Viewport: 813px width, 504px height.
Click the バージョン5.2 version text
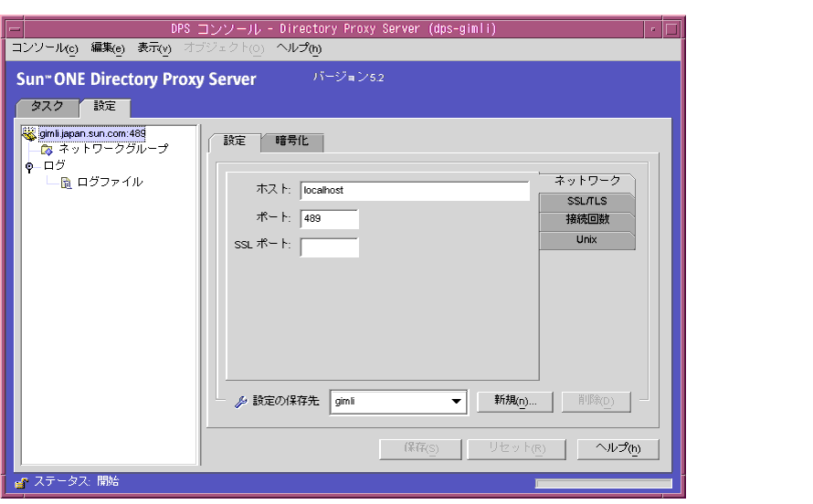(x=348, y=78)
